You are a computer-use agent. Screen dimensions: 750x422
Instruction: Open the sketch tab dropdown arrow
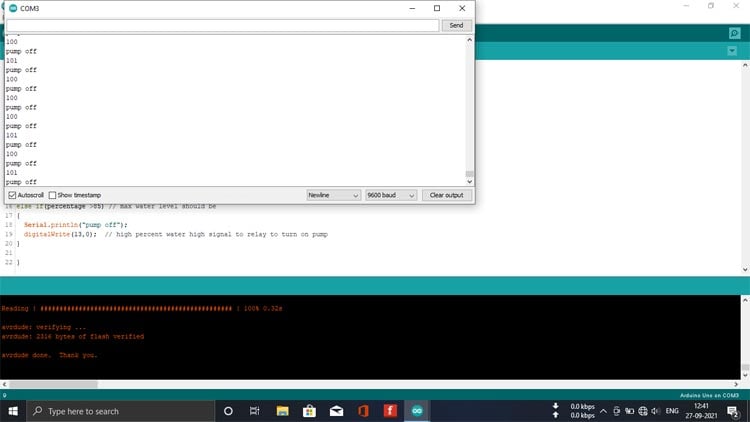coord(735,52)
